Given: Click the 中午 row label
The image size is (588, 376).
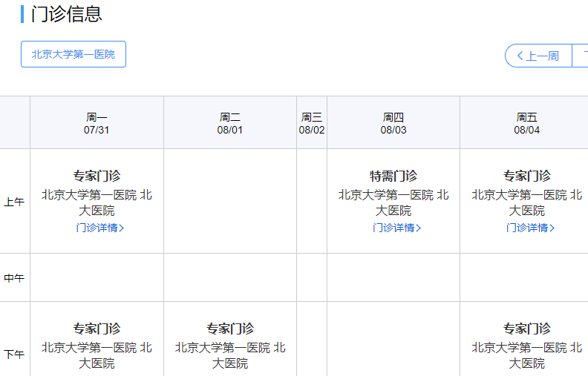Looking at the screenshot, I should 14,278.
